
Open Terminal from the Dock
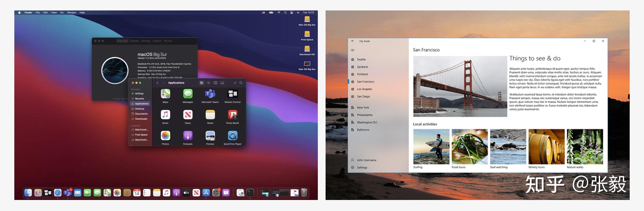click(x=250, y=193)
